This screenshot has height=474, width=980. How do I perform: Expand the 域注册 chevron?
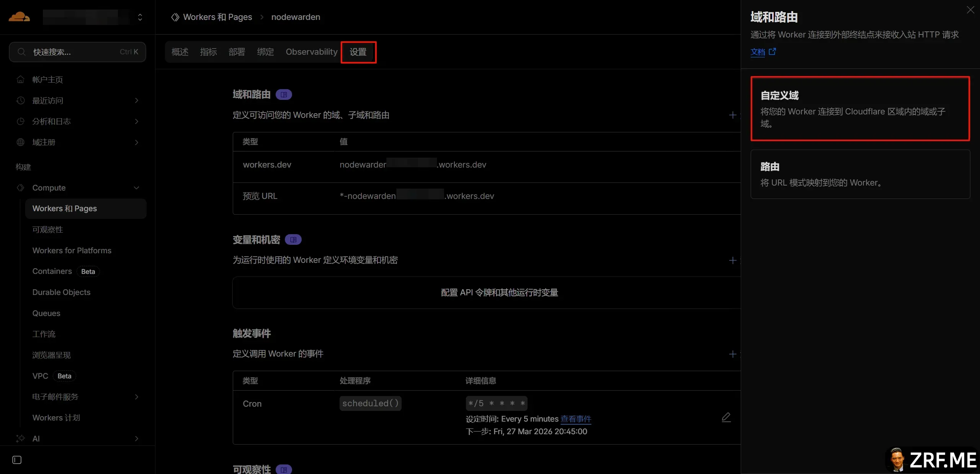(x=137, y=142)
